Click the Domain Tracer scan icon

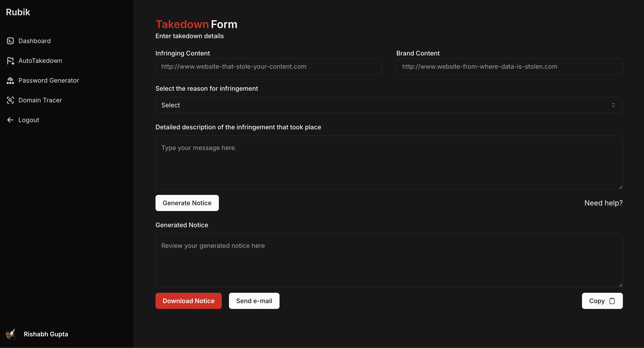pos(10,100)
